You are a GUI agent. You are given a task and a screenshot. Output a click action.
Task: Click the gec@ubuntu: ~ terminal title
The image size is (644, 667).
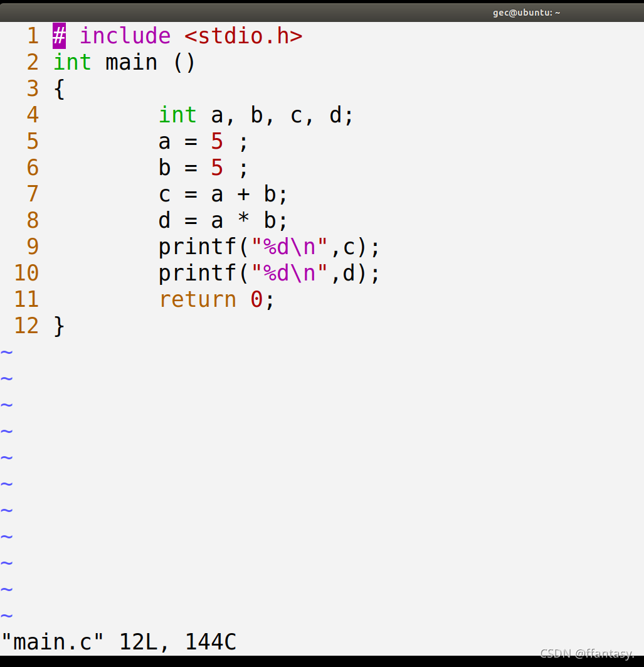(526, 13)
